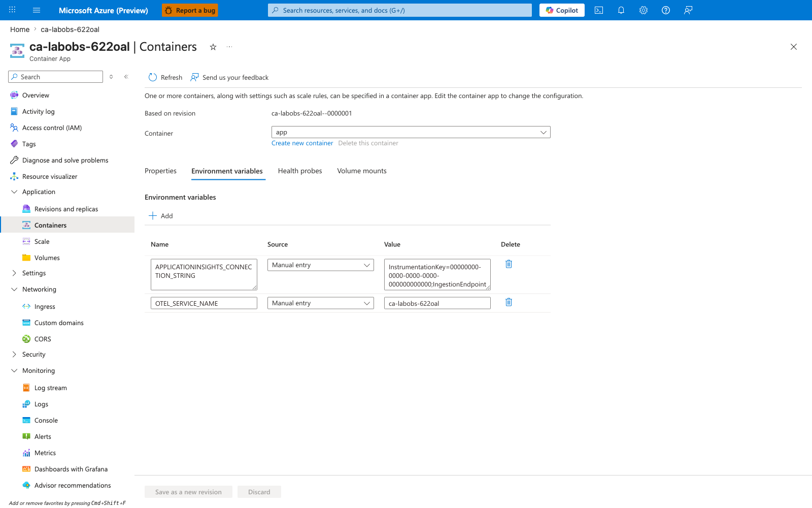Open Source dropdown for OTEL_SERVICE_NAME
Viewport: 812px width, 508px height.
(321, 303)
